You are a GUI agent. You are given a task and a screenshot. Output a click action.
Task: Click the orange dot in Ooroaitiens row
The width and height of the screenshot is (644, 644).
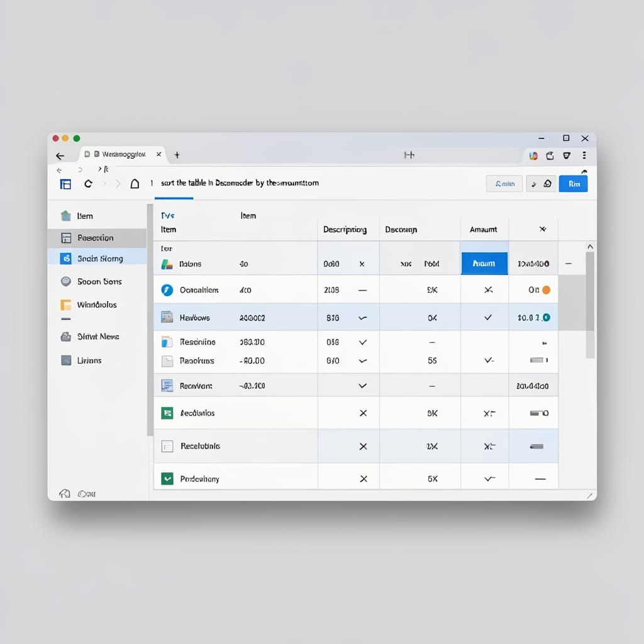tap(547, 290)
